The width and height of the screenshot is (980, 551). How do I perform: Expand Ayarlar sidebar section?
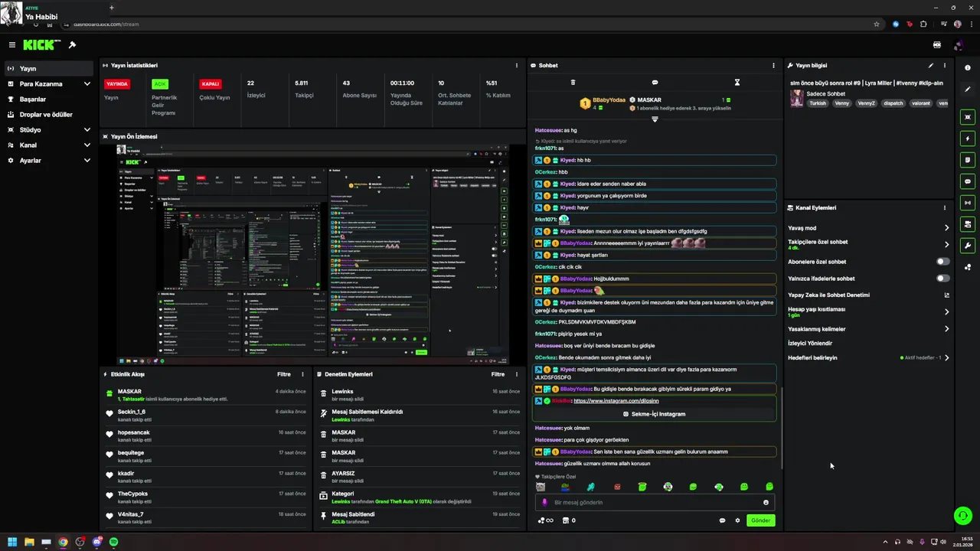tap(87, 161)
